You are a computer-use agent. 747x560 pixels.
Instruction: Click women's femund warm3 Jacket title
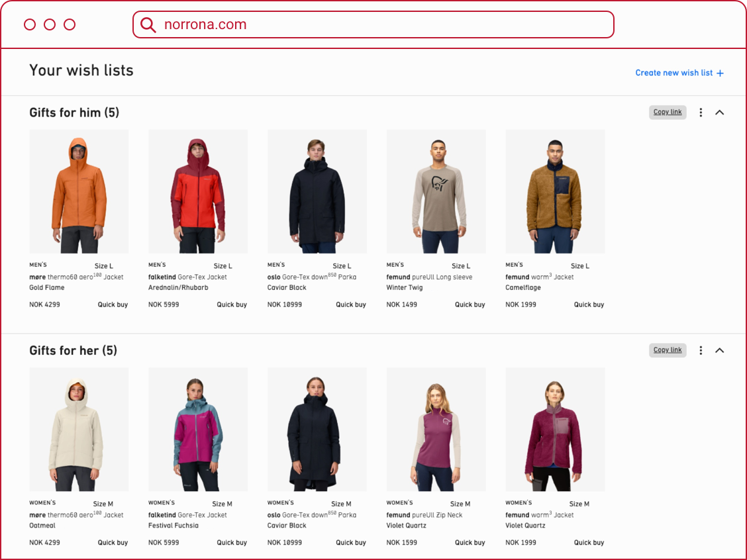[540, 515]
